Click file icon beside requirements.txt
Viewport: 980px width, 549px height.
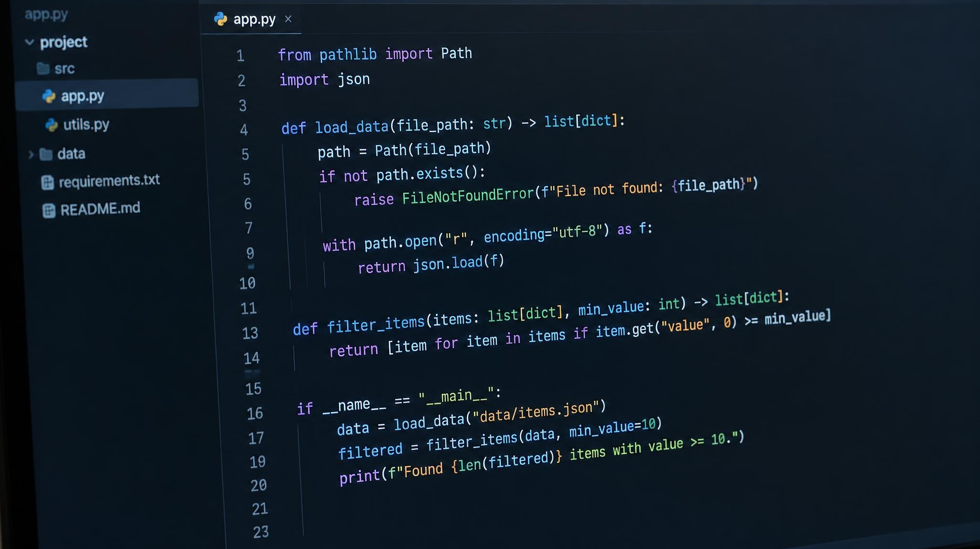pyautogui.click(x=47, y=183)
